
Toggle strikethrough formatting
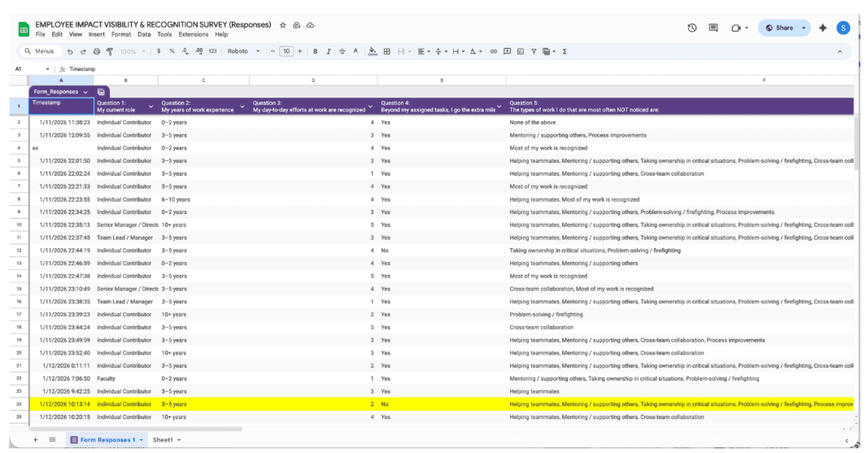tap(342, 52)
